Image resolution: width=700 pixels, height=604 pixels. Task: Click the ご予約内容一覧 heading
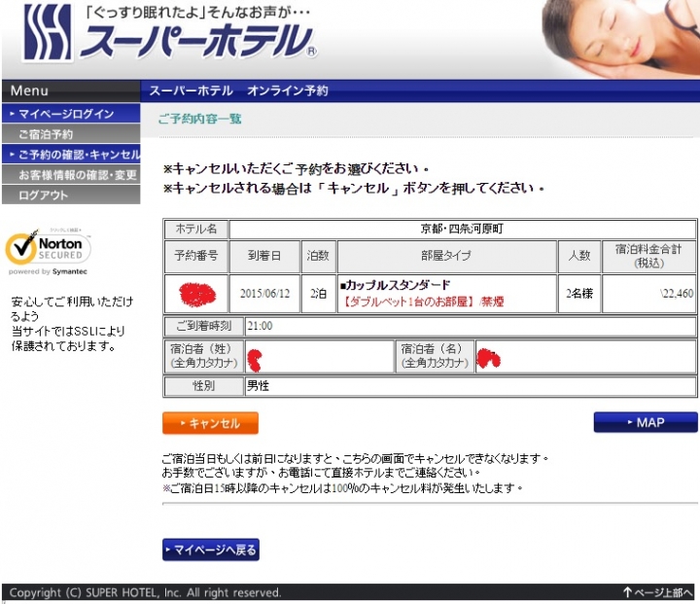[199, 119]
